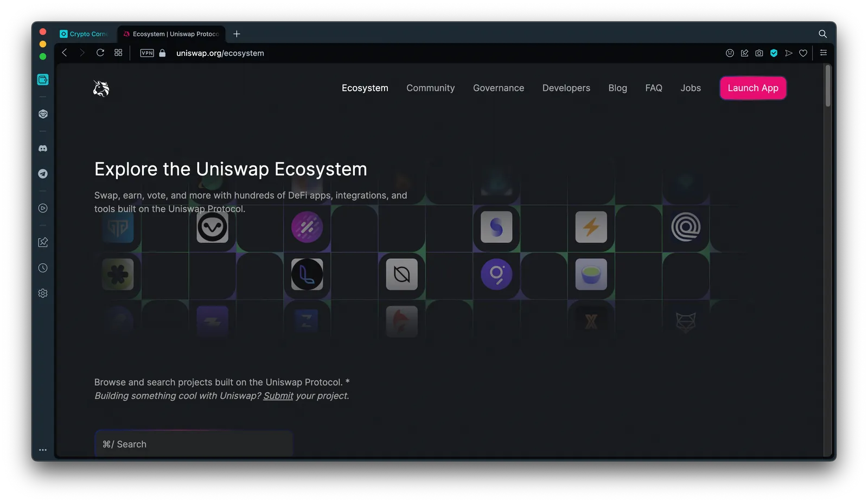
Task: Click the snapshot camera icon
Action: point(759,53)
